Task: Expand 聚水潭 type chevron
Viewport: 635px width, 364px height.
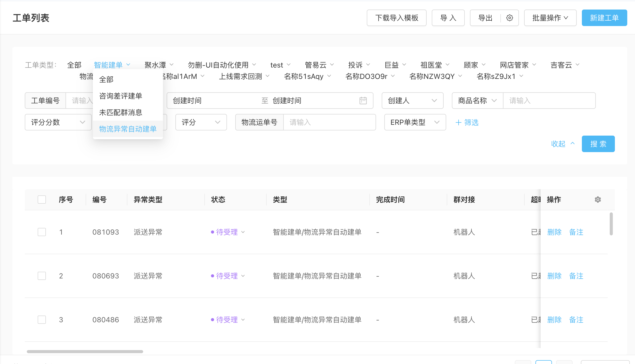Action: 172,64
